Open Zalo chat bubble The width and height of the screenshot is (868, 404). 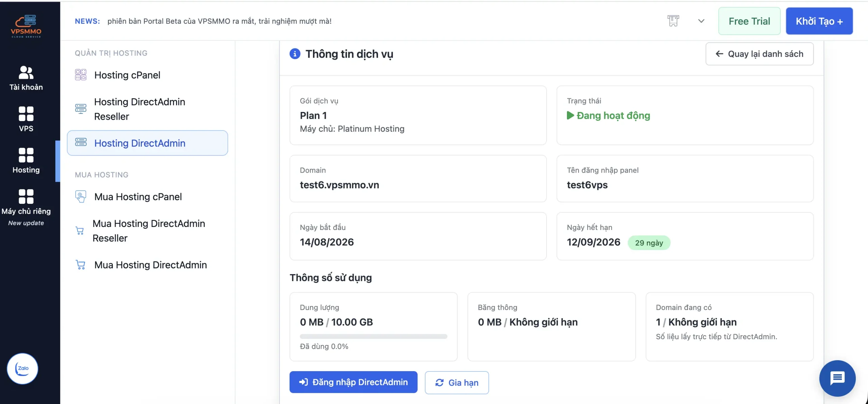point(22,368)
